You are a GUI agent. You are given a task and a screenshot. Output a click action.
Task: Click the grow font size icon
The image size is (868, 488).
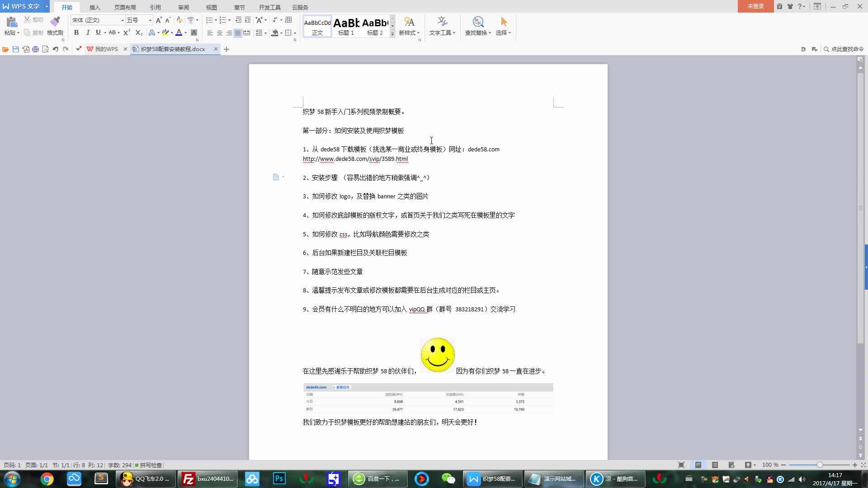(x=159, y=20)
